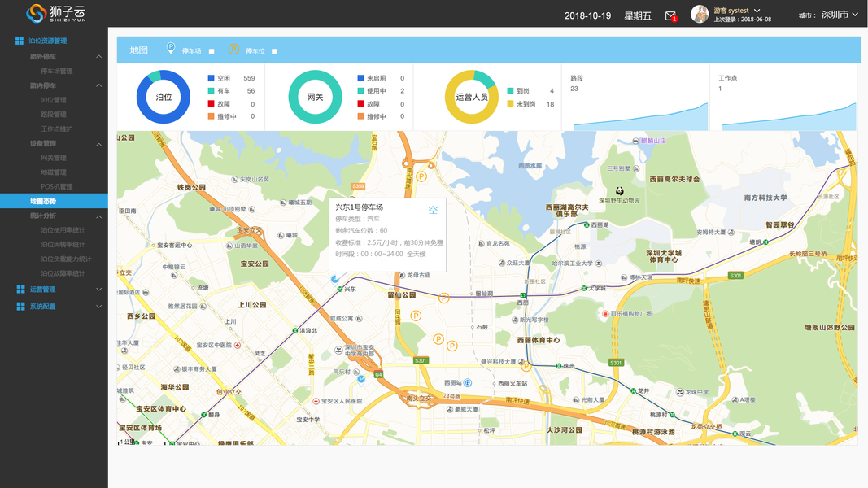This screenshot has height=488, width=868.
Task: Select orange parking marker beside 留仙洞 station
Action: (444, 298)
